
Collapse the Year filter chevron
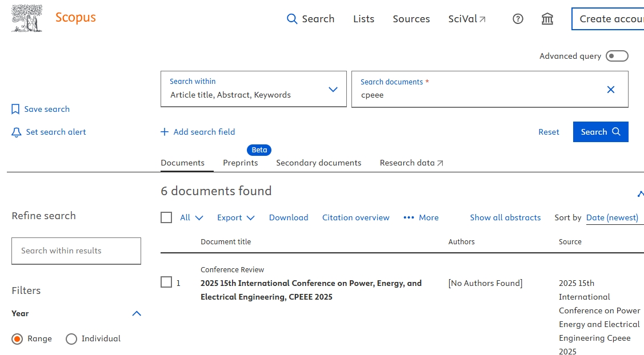click(137, 313)
